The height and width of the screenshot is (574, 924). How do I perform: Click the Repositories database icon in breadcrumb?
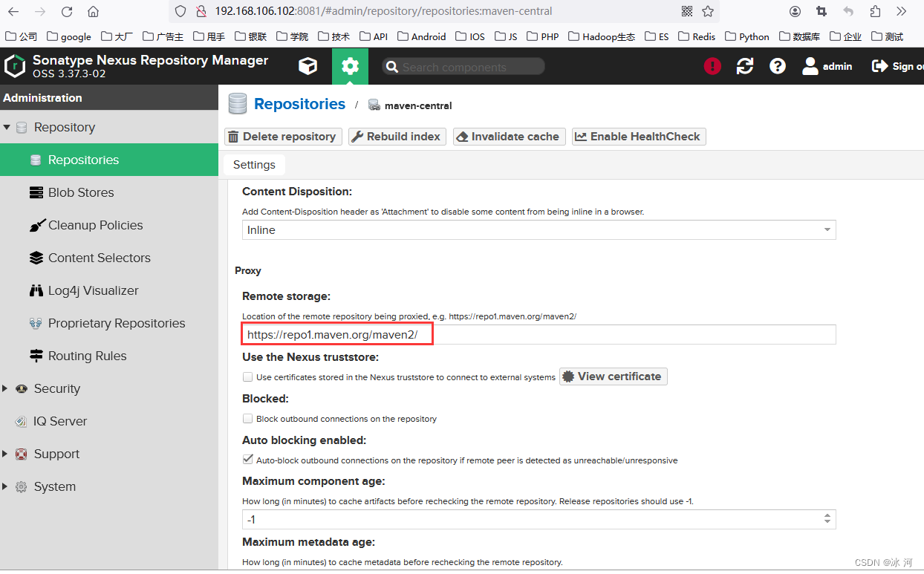237,104
